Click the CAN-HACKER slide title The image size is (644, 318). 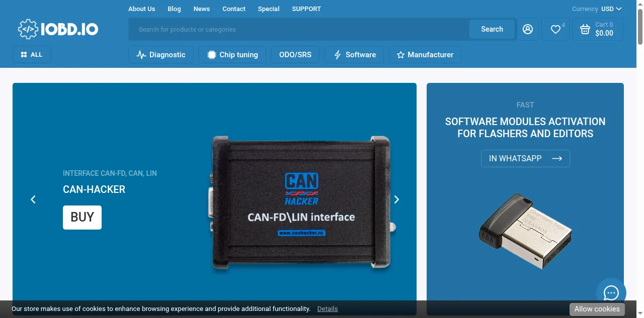tap(94, 189)
